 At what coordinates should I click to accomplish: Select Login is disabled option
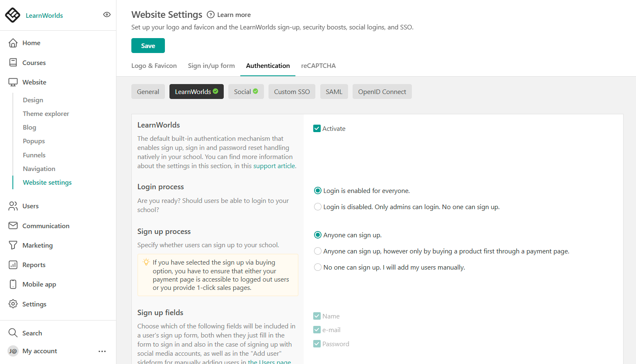click(318, 207)
